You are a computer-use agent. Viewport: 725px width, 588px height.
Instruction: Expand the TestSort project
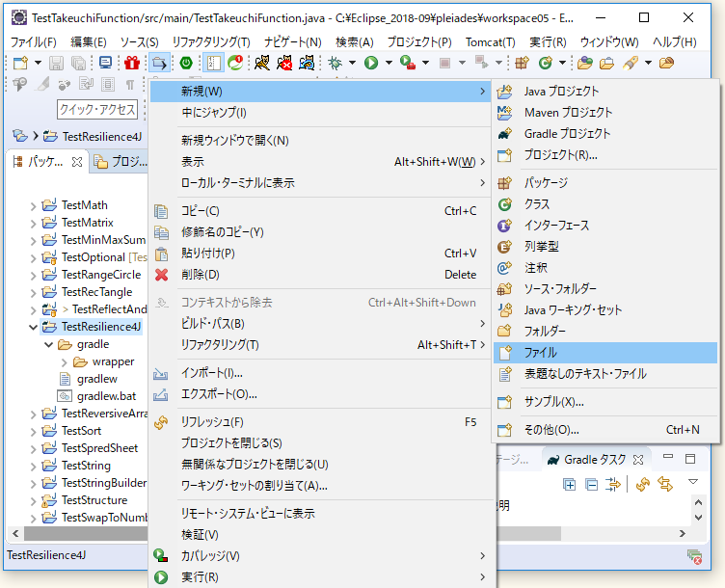click(33, 431)
